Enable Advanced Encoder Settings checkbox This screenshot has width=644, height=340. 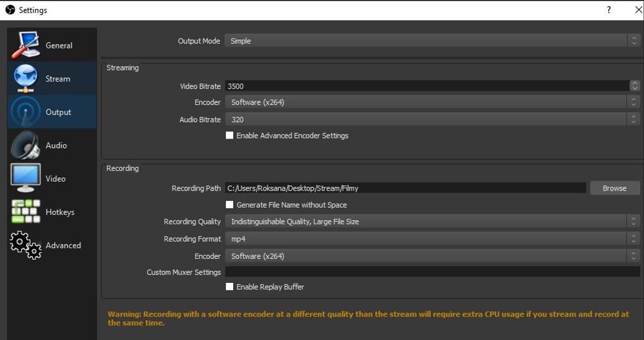pos(230,136)
